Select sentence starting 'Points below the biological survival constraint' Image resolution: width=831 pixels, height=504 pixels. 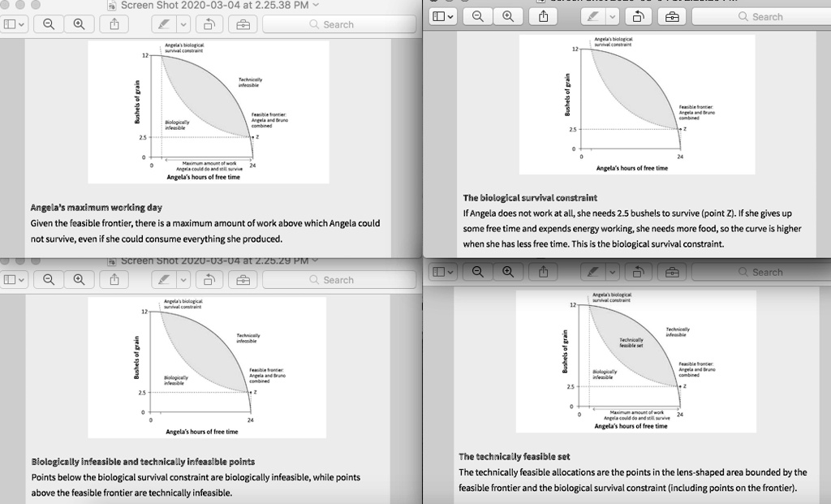(196, 485)
